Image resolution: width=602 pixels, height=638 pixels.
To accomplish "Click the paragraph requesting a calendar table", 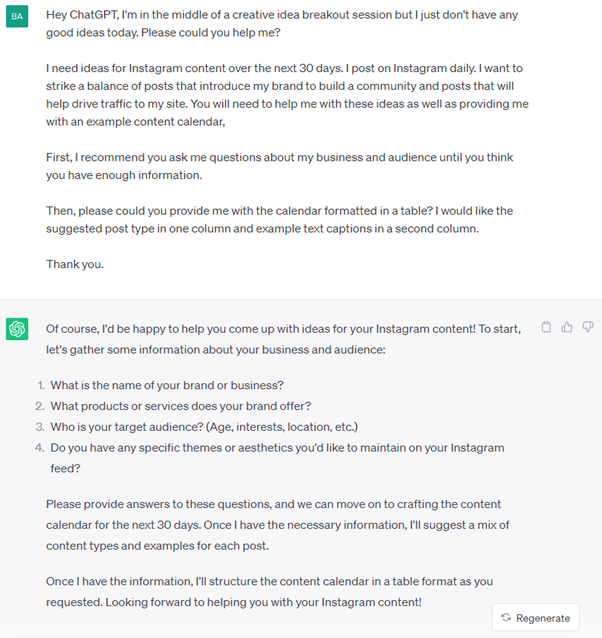I will point(279,220).
